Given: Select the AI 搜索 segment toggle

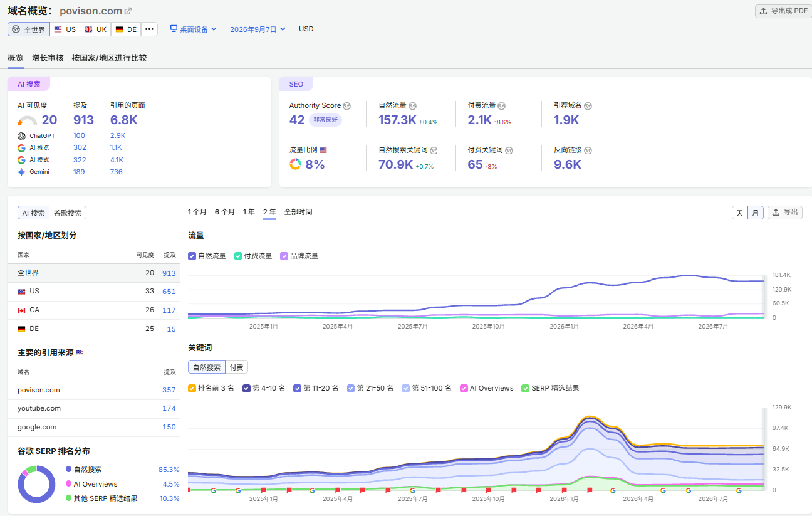Looking at the screenshot, I should click(x=34, y=213).
